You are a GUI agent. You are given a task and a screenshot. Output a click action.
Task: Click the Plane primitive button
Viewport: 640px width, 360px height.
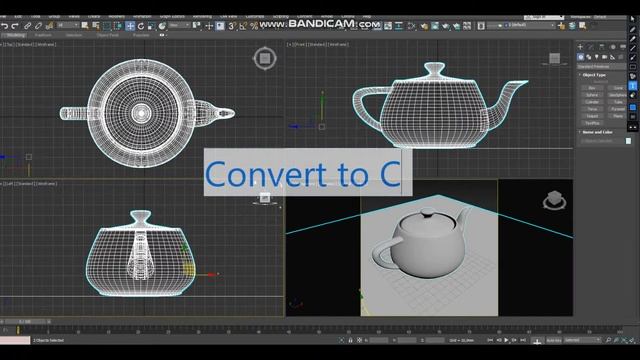pyautogui.click(x=617, y=116)
